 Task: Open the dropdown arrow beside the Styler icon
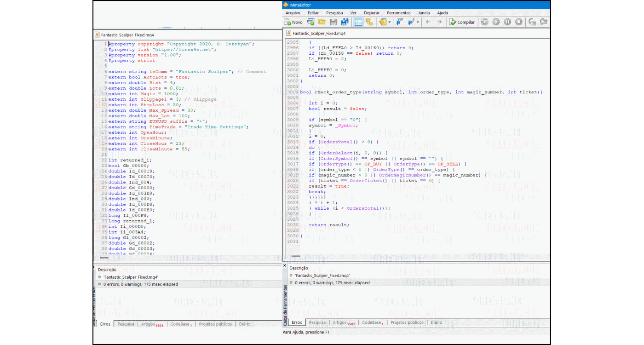(390, 22)
